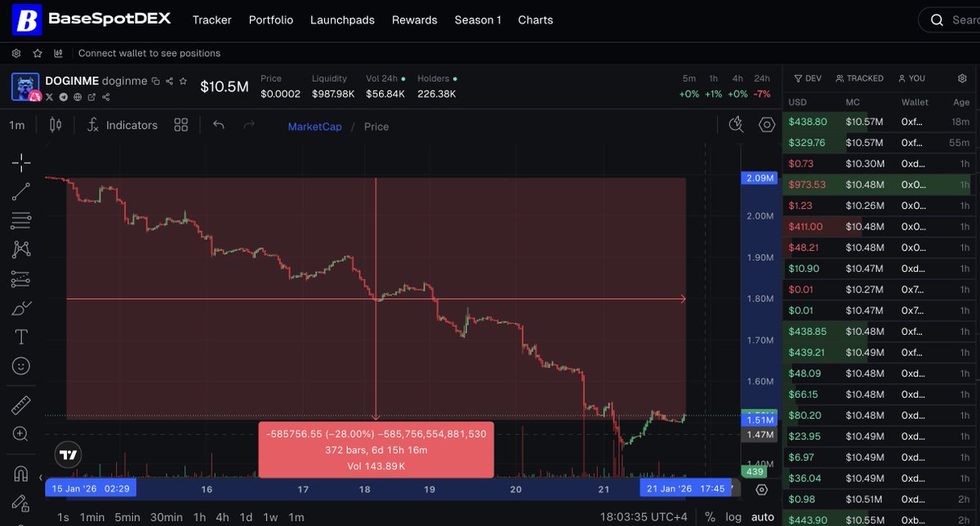Open the layout grid templates button
This screenshot has width=980, height=526.
tap(181, 125)
